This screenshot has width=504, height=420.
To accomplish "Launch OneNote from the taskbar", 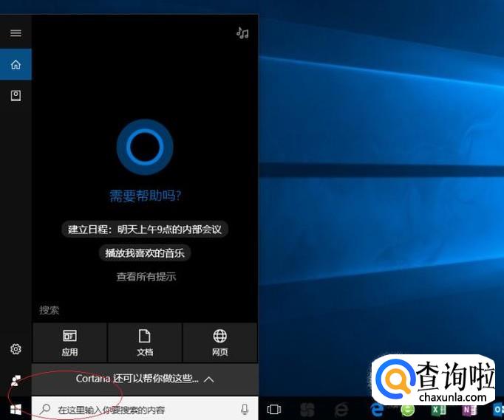I will [x=469, y=410].
